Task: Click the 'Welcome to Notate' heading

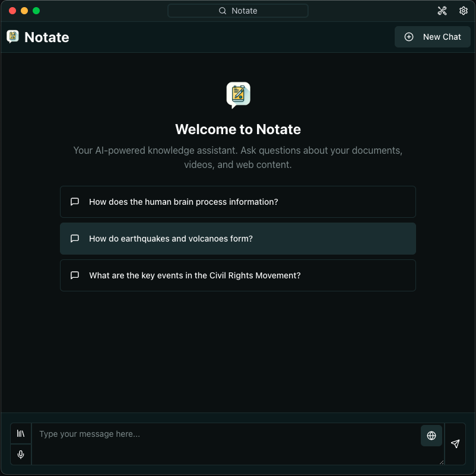Action: pyautogui.click(x=238, y=129)
